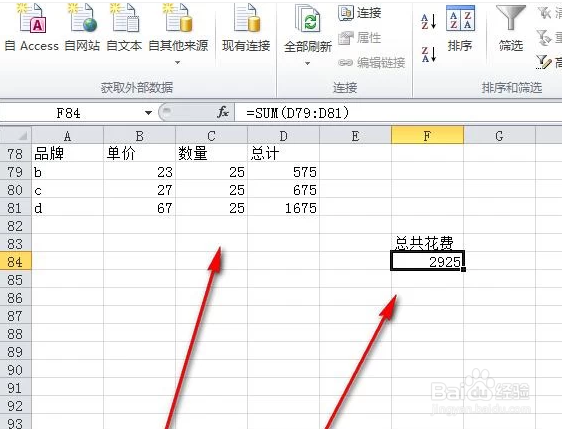Select column D header
Screen dimensions: 562x429
point(284,136)
